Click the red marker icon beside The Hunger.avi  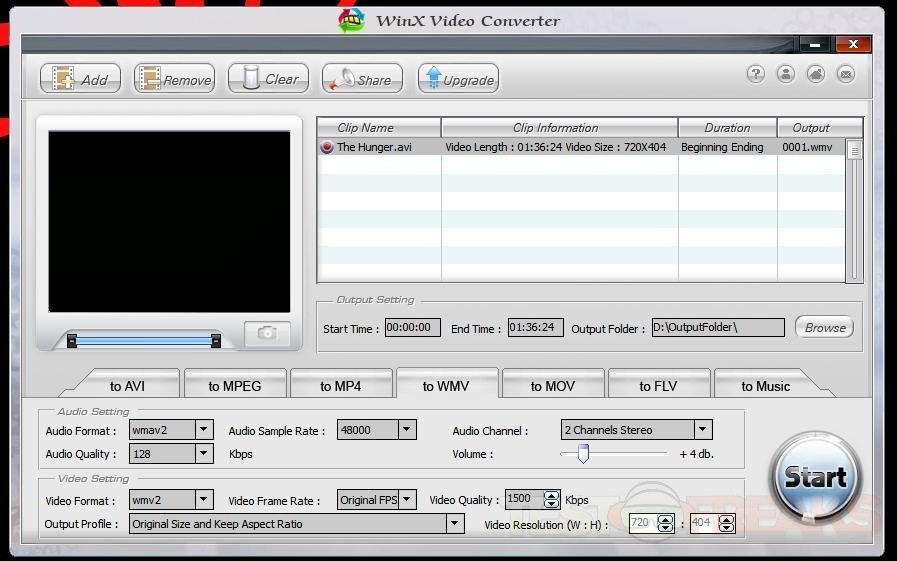(x=327, y=147)
